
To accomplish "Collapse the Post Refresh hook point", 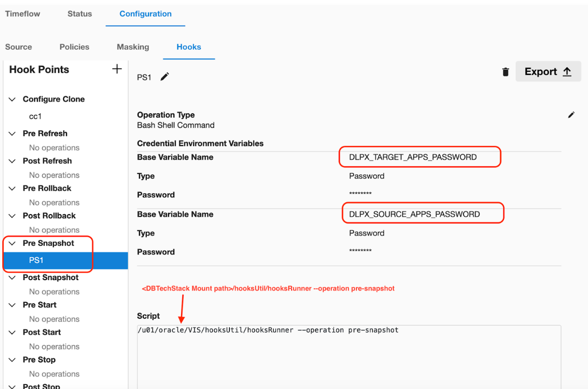I will pyautogui.click(x=12, y=161).
